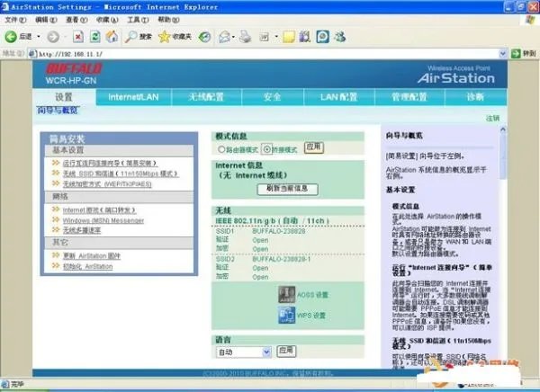Image resolution: width=540 pixels, height=392 pixels.
Task: Open Favorites star in toolbar
Action: (165, 37)
